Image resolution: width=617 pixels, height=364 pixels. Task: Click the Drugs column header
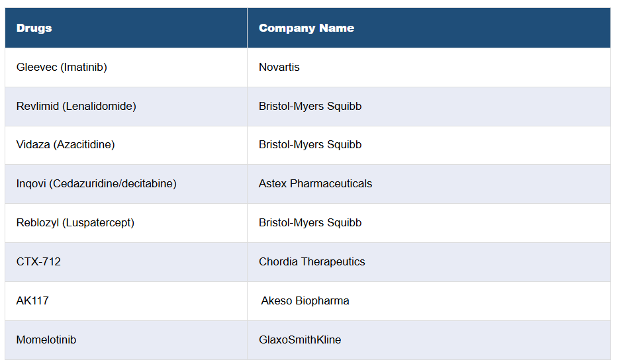[34, 28]
